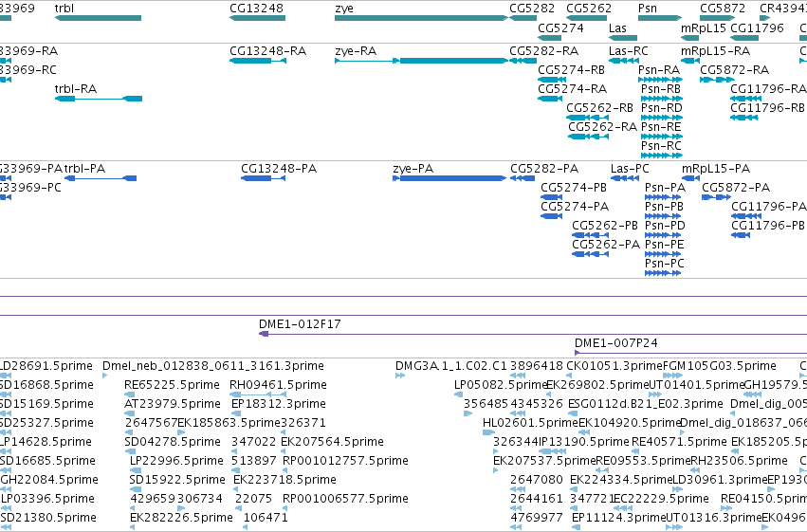807x532 pixels.
Task: Select transcript Psn-RA
Action: [660, 80]
